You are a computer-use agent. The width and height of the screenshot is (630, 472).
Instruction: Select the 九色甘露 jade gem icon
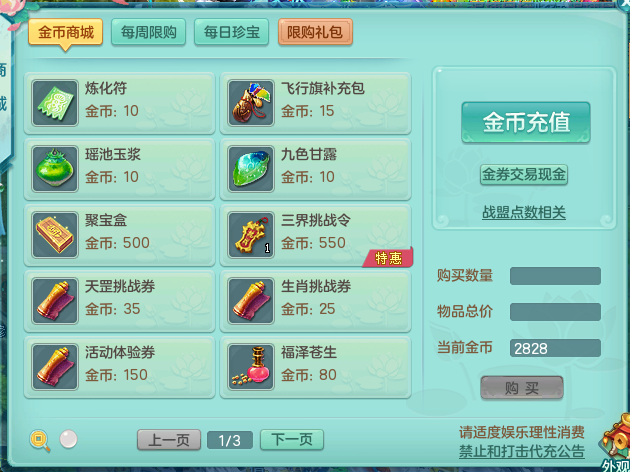(251, 169)
